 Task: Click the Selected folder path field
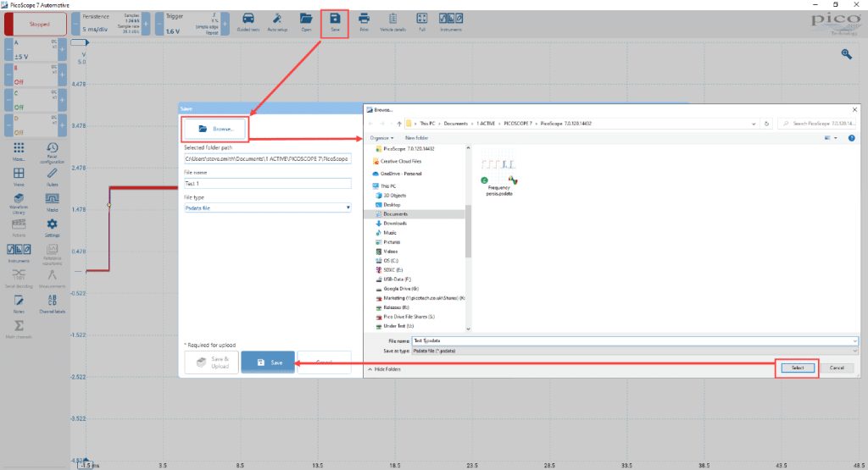click(x=267, y=158)
